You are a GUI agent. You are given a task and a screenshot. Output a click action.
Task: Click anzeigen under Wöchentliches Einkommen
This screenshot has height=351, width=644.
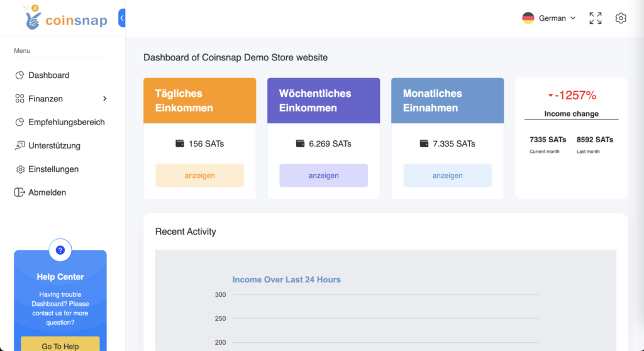click(323, 175)
